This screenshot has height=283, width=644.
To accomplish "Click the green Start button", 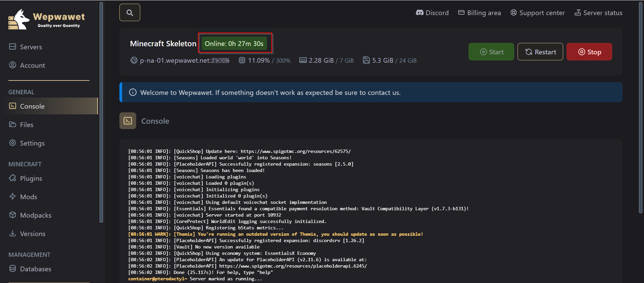I will tap(491, 52).
